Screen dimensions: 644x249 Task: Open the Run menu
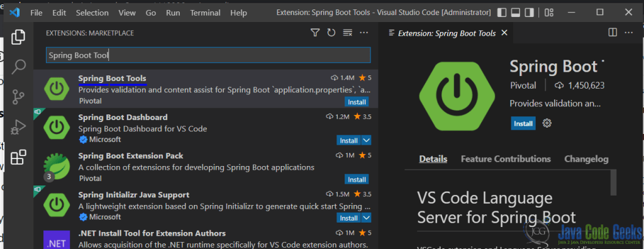(173, 13)
